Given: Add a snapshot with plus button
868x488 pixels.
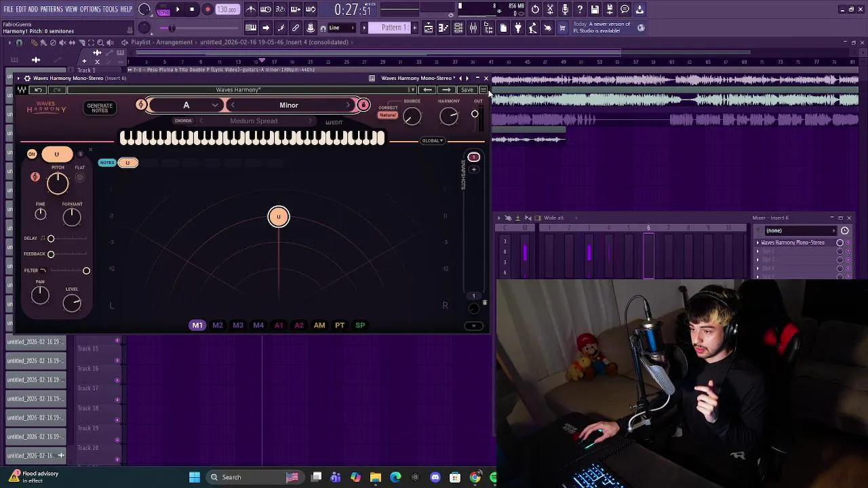Looking at the screenshot, I should click(x=474, y=169).
